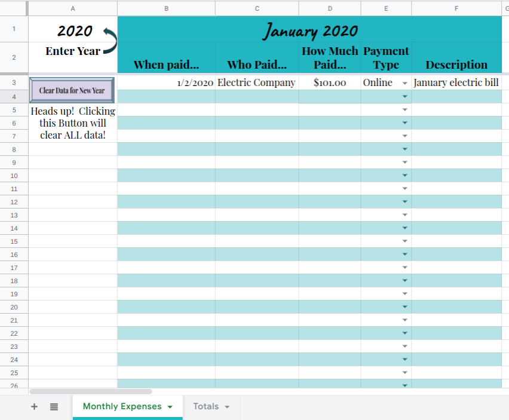509x420 pixels.
Task: Open Payment Type dropdown in row 5
Action: [x=404, y=109]
